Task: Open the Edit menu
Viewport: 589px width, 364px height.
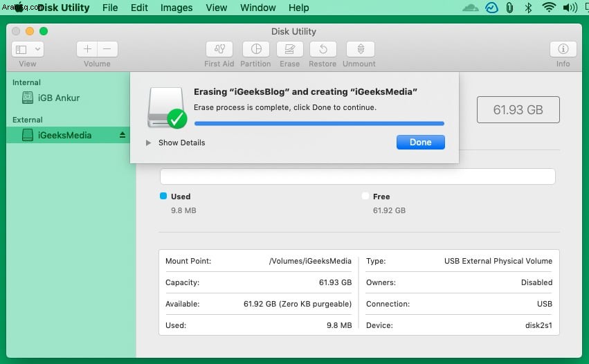Action: coord(139,8)
